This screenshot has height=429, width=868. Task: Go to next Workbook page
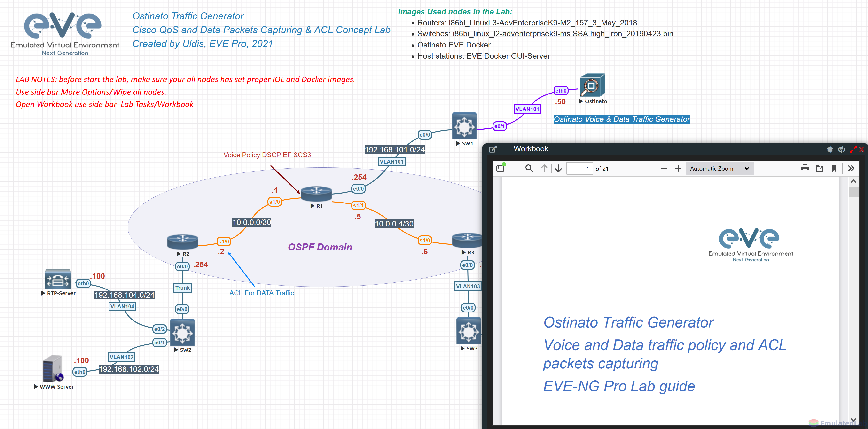click(558, 168)
